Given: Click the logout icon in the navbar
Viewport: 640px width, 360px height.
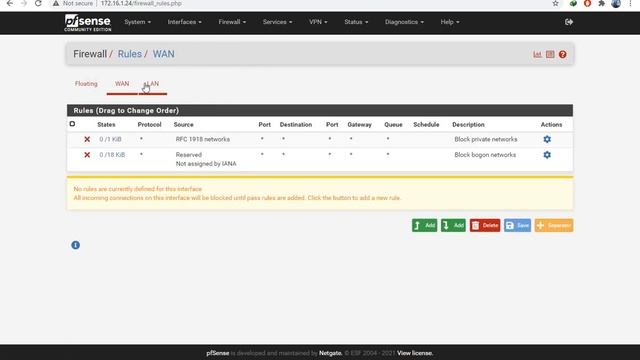Looking at the screenshot, I should [x=569, y=22].
